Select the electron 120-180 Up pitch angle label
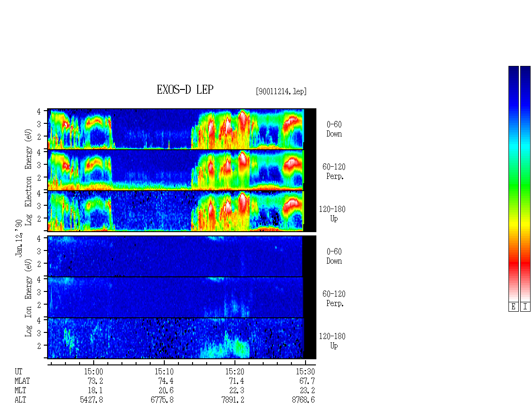Viewport: 532px width, 412px height. coord(332,214)
